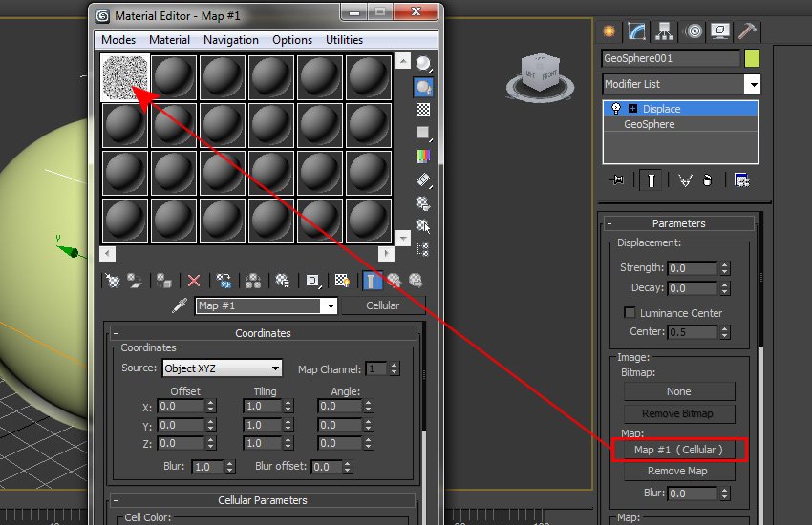Click the Pin Stack icon
The width and height of the screenshot is (812, 525).
(618, 179)
